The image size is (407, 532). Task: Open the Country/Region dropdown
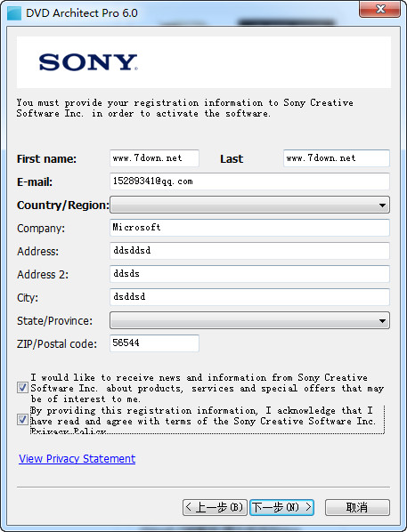pos(249,205)
